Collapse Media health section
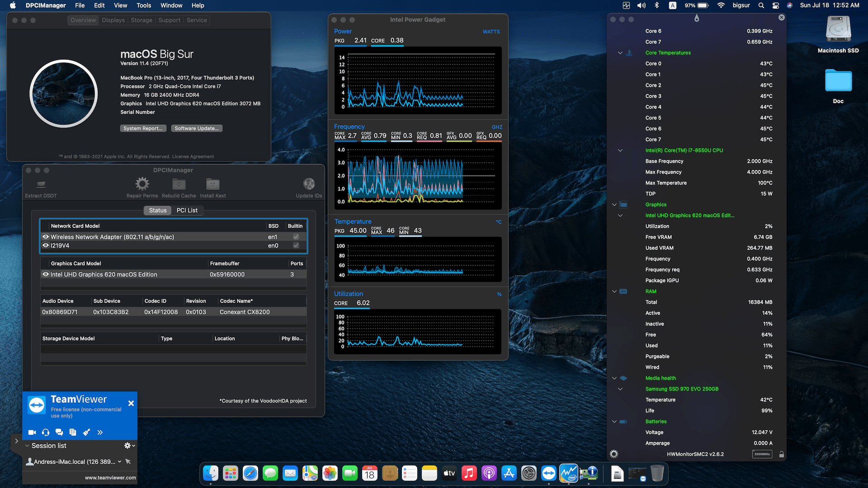This screenshot has width=868, height=488. [x=614, y=378]
